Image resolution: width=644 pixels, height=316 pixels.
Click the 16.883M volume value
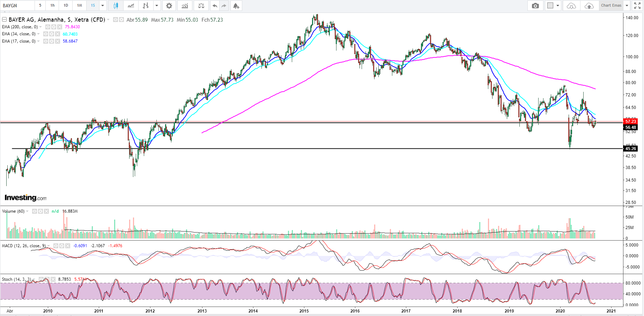click(70, 211)
